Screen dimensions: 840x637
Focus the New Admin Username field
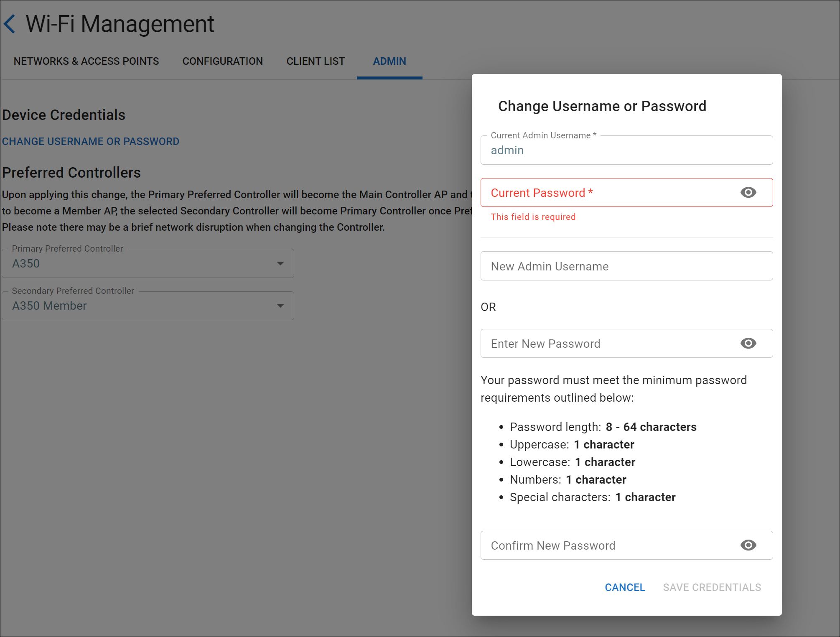pos(626,266)
